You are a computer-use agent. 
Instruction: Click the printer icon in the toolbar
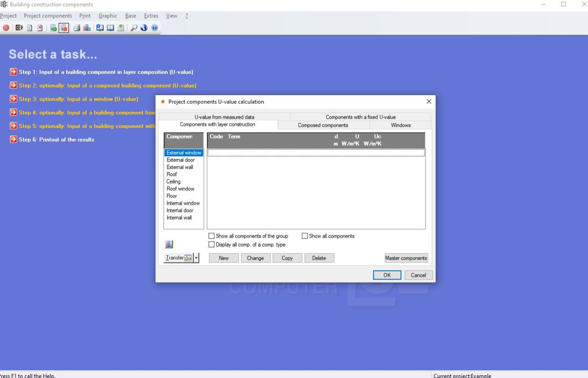point(77,28)
